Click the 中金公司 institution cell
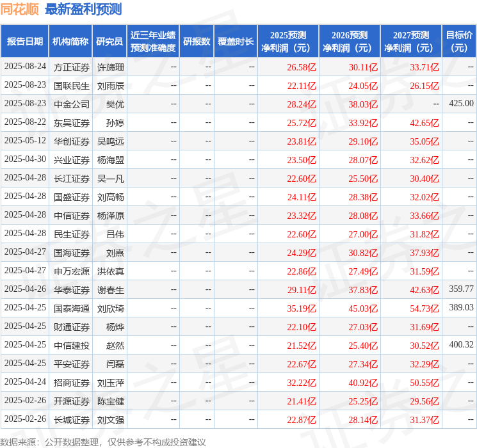The width and height of the screenshot is (477, 448). click(72, 104)
